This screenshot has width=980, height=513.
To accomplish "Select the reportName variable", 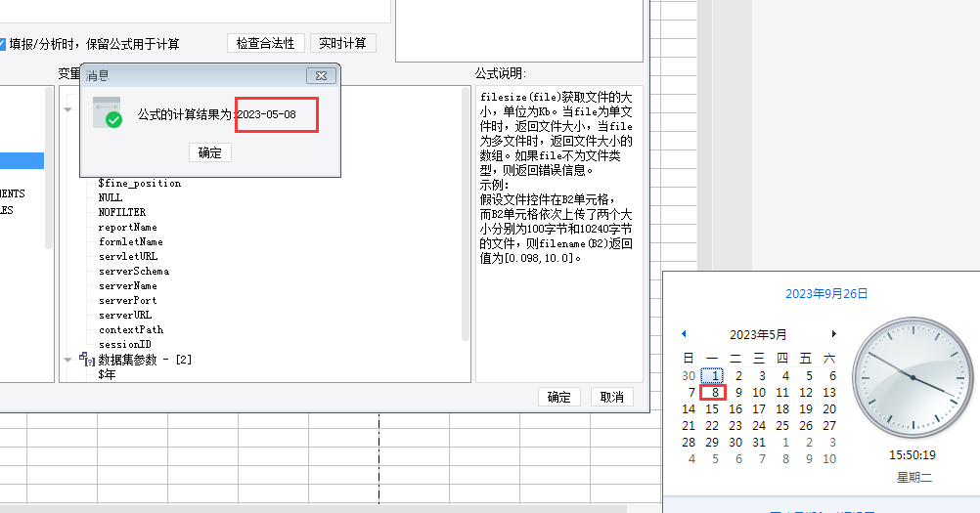I will coord(127,227).
